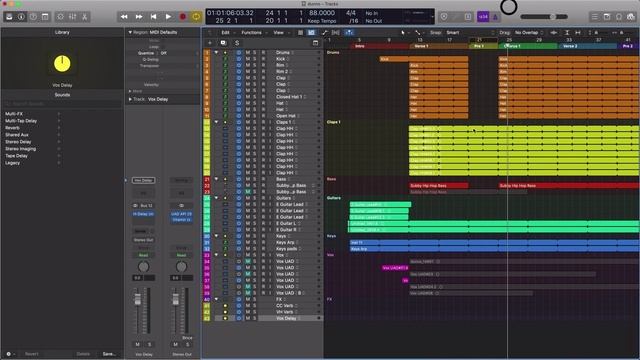Click the Save button in Library
The height and width of the screenshot is (360, 640).
click(109, 354)
